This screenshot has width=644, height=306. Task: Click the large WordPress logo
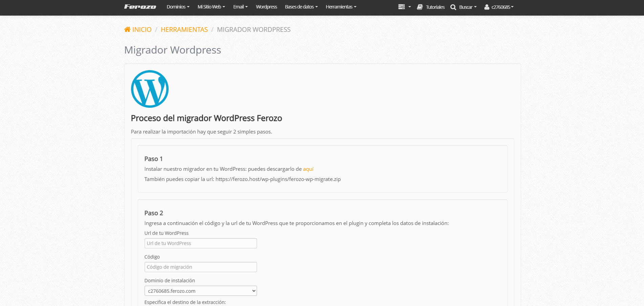(x=150, y=89)
